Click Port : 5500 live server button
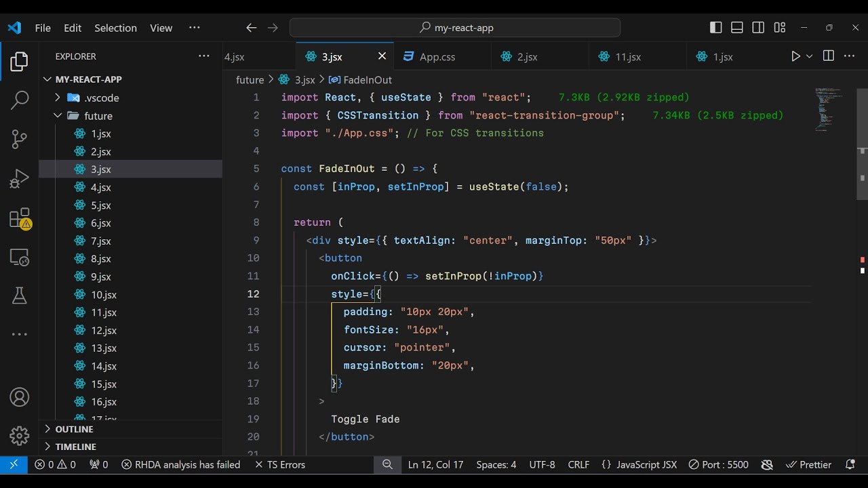This screenshot has height=488, width=868. click(x=718, y=464)
